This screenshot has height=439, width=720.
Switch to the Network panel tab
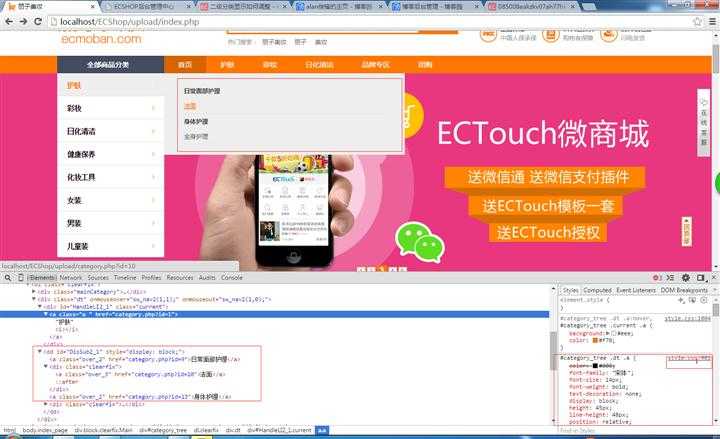tap(71, 277)
